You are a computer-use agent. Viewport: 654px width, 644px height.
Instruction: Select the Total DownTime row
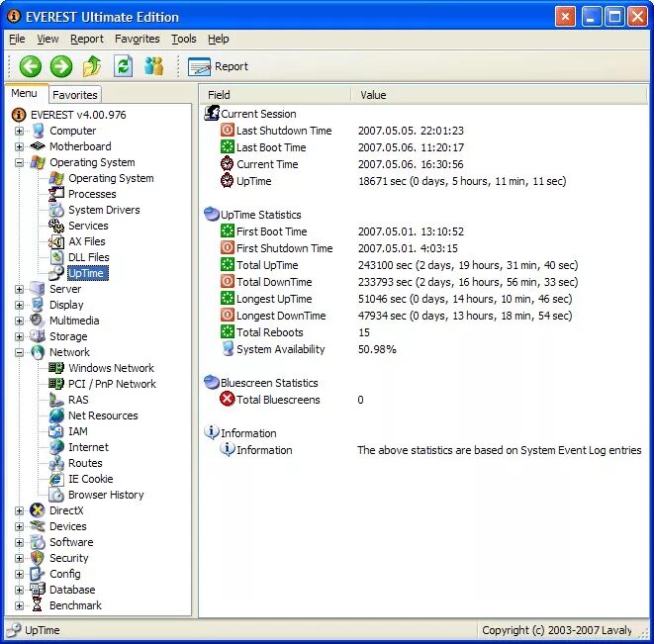(x=423, y=282)
